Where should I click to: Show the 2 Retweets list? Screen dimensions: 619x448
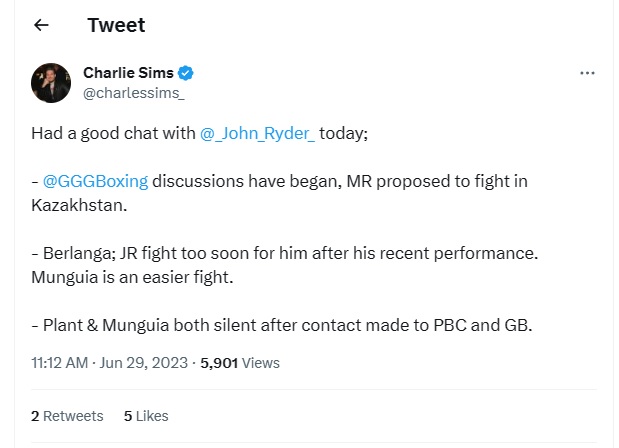pyautogui.click(x=67, y=415)
